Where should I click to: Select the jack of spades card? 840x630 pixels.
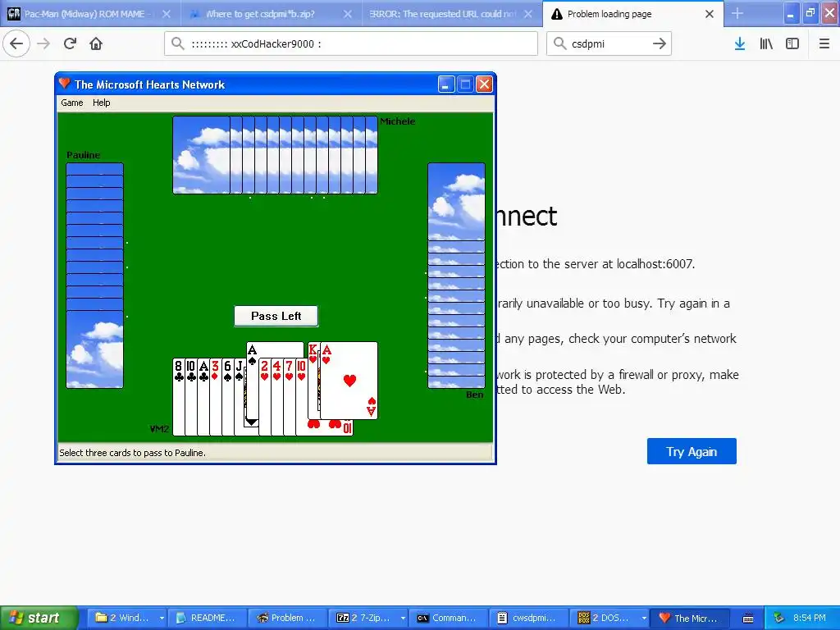(x=240, y=397)
